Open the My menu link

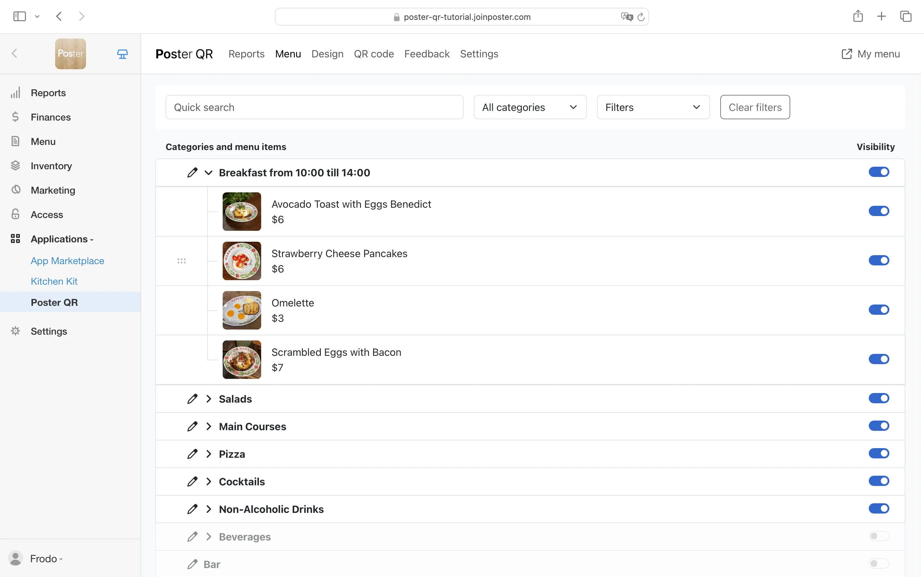click(870, 54)
